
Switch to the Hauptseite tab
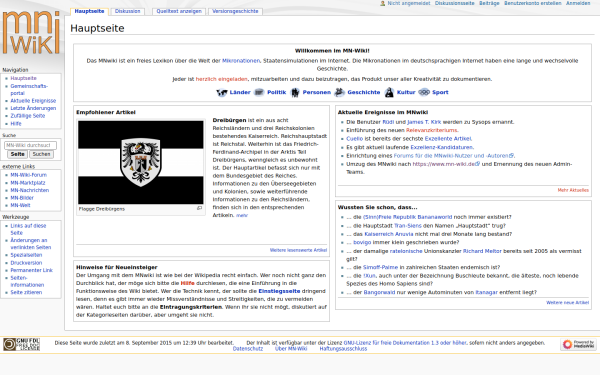[89, 11]
